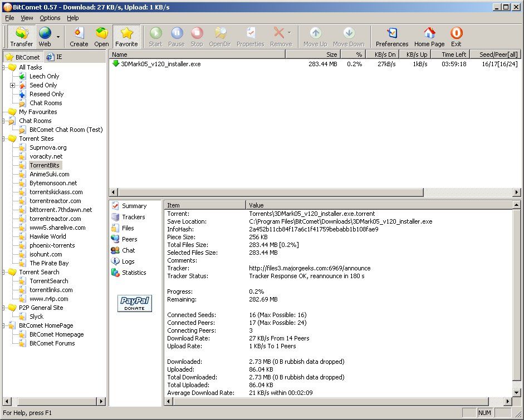Image resolution: width=524 pixels, height=420 pixels.
Task: Open the BitComet Forums tree entry
Action: 52,343
